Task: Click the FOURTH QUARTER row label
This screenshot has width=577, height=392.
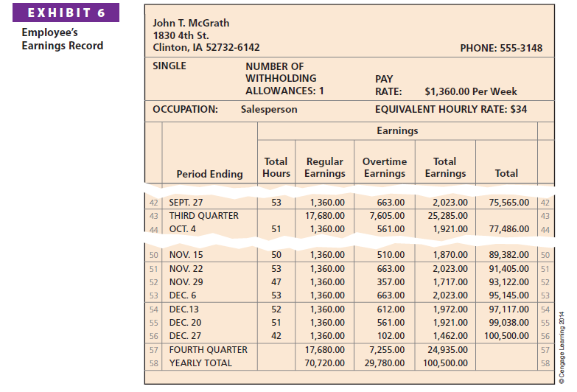Action: tap(209, 349)
